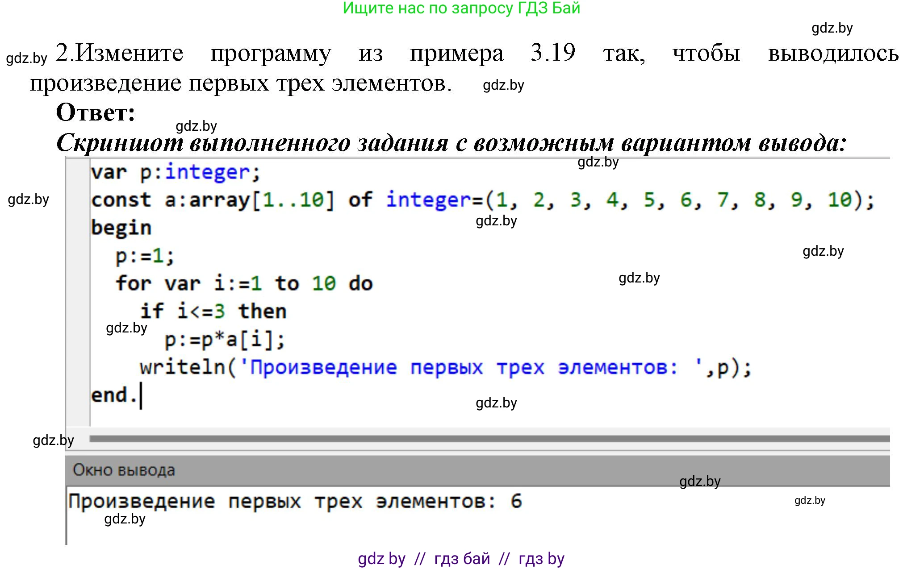Image resolution: width=924 pixels, height=569 pixels.
Task: Click the number '10' at the array's end
Action: tap(839, 200)
